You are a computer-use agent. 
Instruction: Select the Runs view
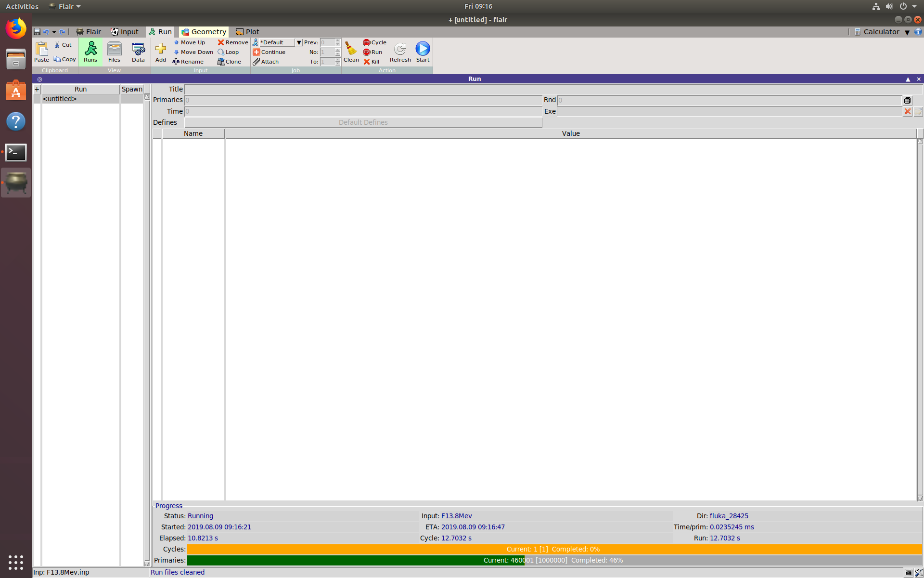(90, 52)
